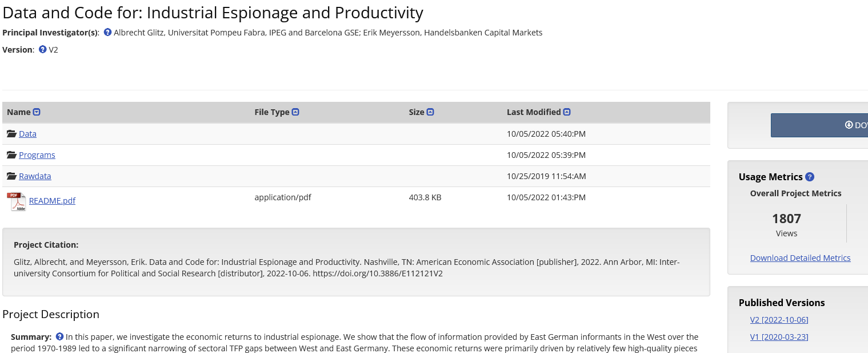The image size is (868, 353).
Task: Click the info icon beside Principal Investigator(s)
Action: (x=107, y=32)
